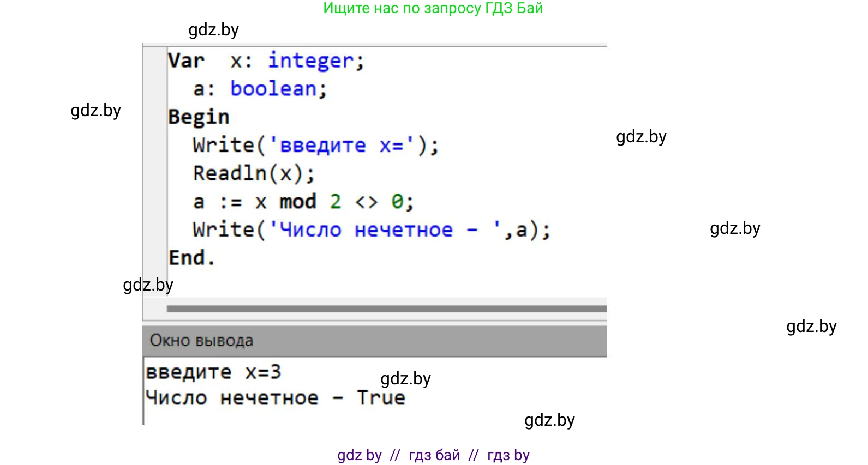Click the '<>' not-equal operator
868x465 pixels.
coord(366,202)
